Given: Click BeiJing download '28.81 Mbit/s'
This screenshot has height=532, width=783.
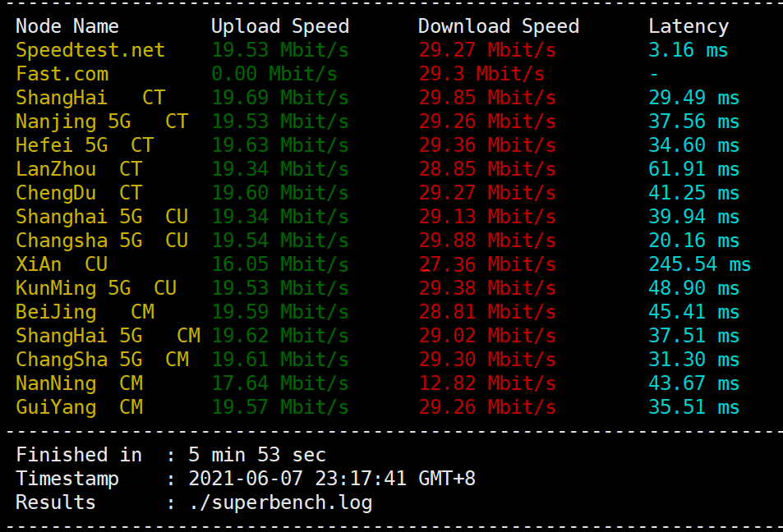Looking at the screenshot, I should click(x=487, y=312).
